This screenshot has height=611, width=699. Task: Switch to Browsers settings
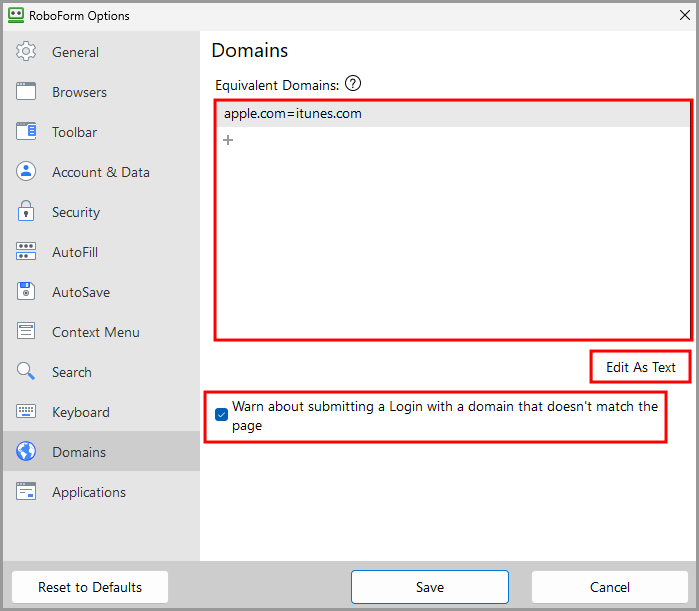pyautogui.click(x=101, y=92)
